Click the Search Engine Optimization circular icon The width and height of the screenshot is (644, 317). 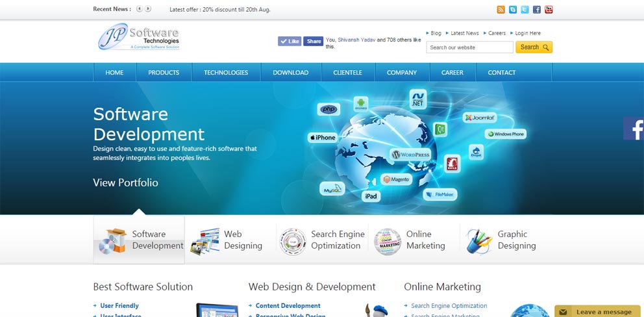[293, 242]
